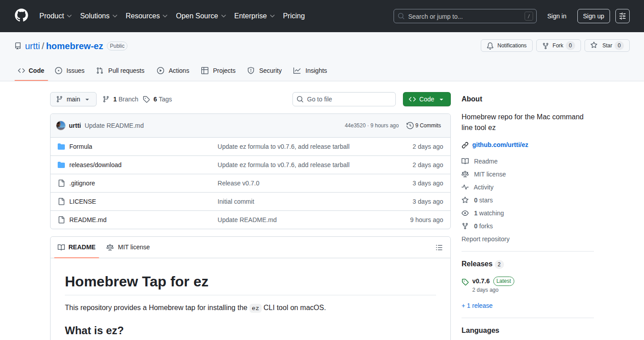
Task: Expand the Product menu in the header
Action: (x=55, y=16)
